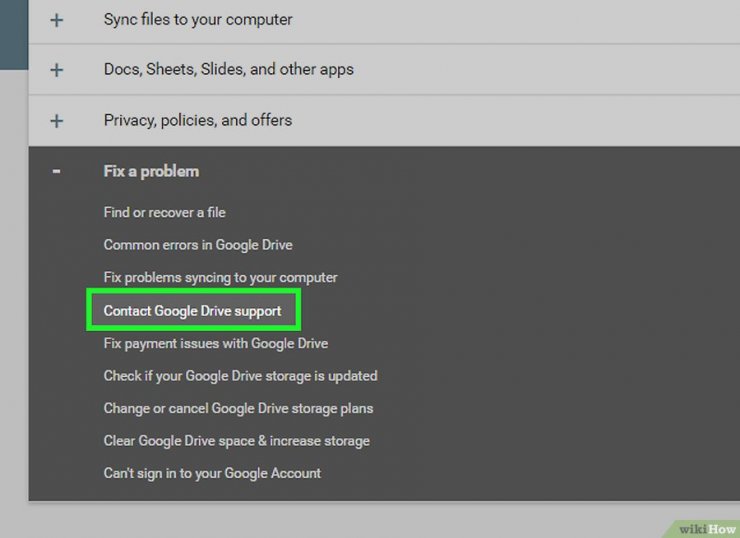Click the 'Fix a problem' heading
Image resolution: width=740 pixels, height=538 pixels.
point(151,171)
